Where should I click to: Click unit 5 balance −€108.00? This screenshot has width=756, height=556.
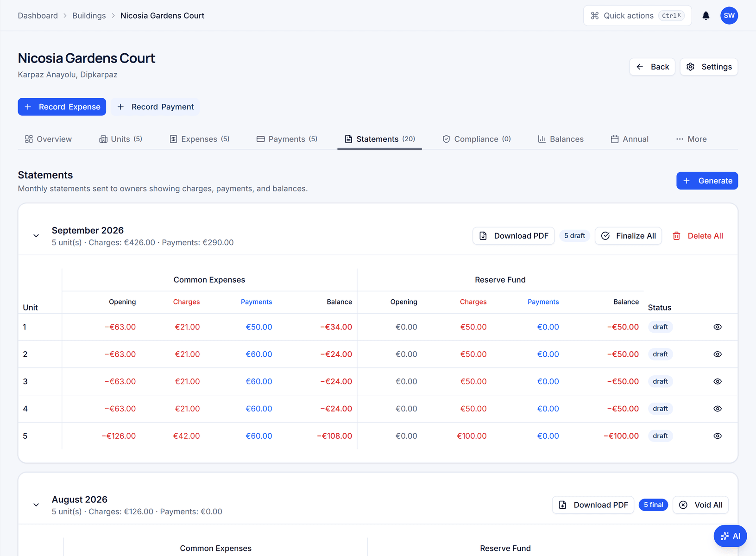click(x=334, y=436)
